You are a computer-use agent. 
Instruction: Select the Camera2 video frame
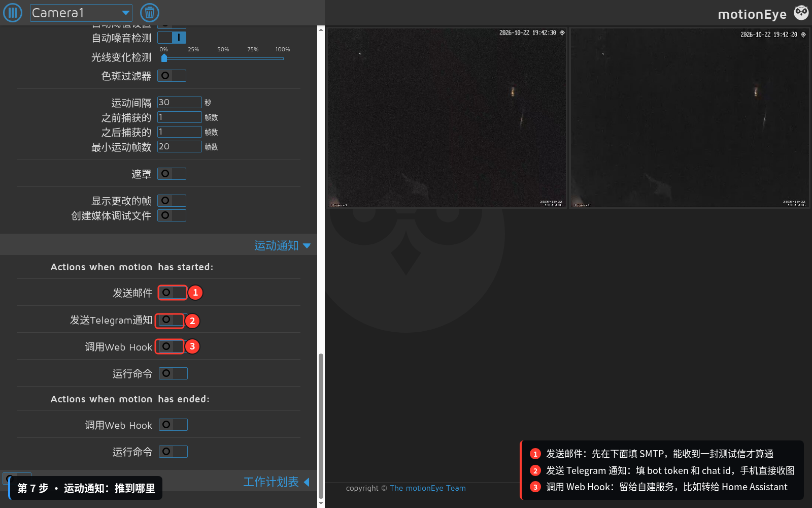(689, 118)
